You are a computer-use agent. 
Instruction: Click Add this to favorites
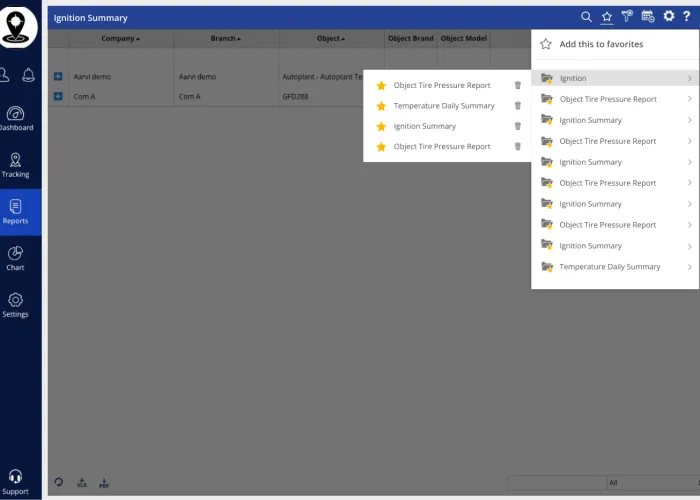tap(600, 44)
